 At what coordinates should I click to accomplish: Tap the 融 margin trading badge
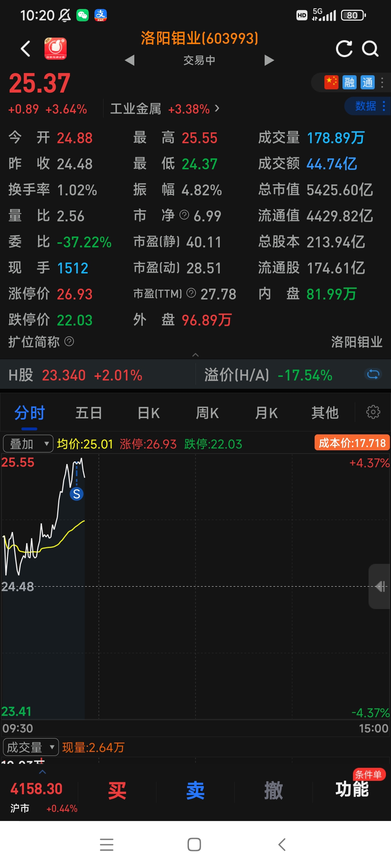[349, 82]
